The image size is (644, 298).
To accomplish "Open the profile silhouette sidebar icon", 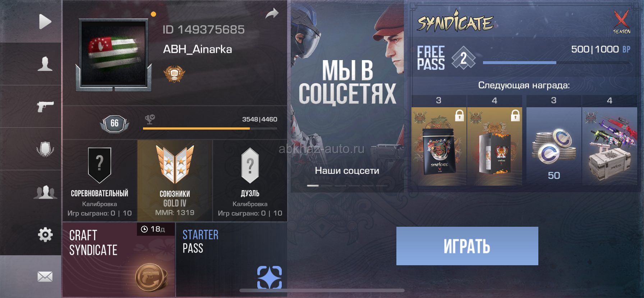I will [45, 64].
